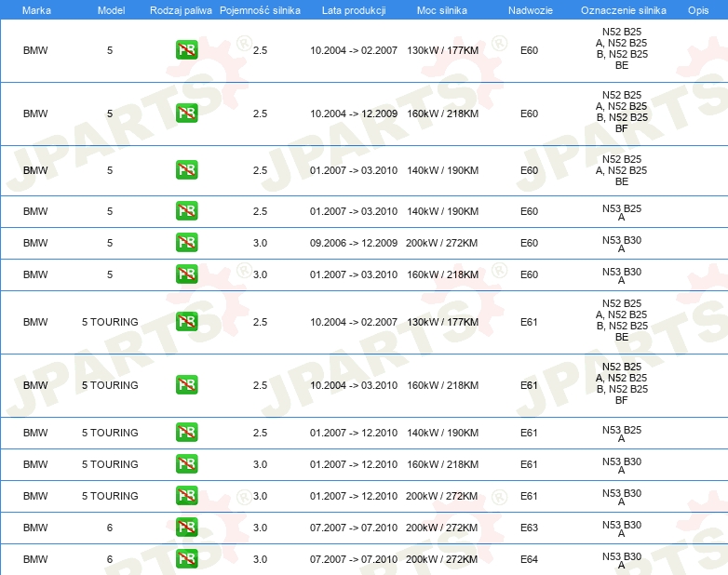Click 01.2007 -> 12.2010 in the 140kW/190KM row
Image resolution: width=728 pixels, height=575 pixels.
click(x=354, y=433)
